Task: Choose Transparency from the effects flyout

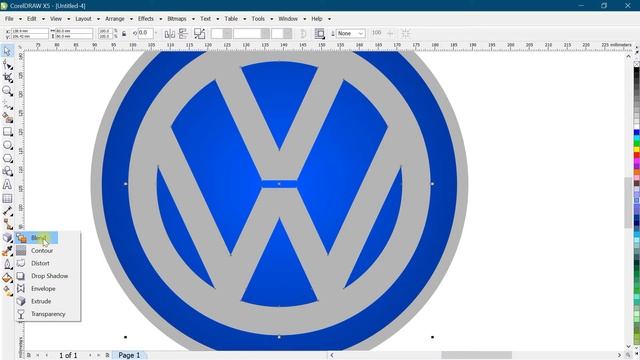Action: (x=48, y=314)
